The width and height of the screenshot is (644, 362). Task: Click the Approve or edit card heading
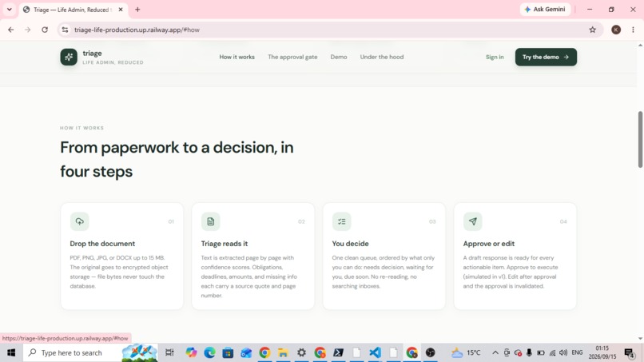[489, 244]
